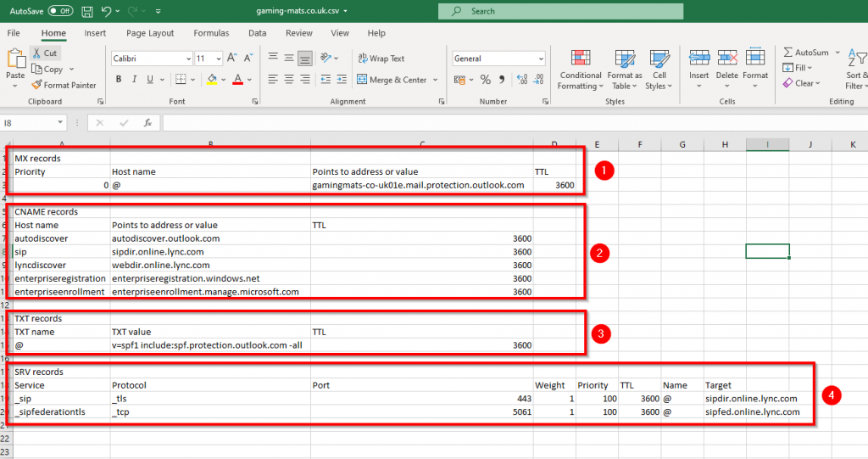
Task: Apply the yellow Fill Color
Action: coord(212,79)
